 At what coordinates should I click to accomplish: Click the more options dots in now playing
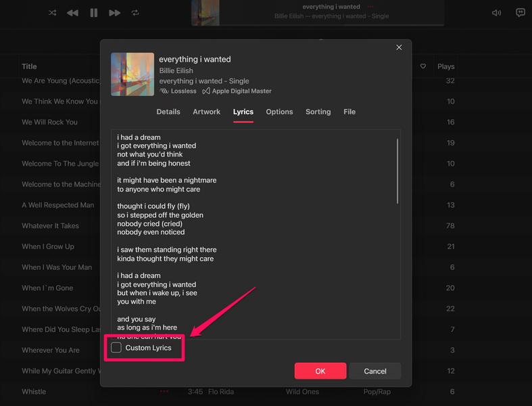(370, 7)
